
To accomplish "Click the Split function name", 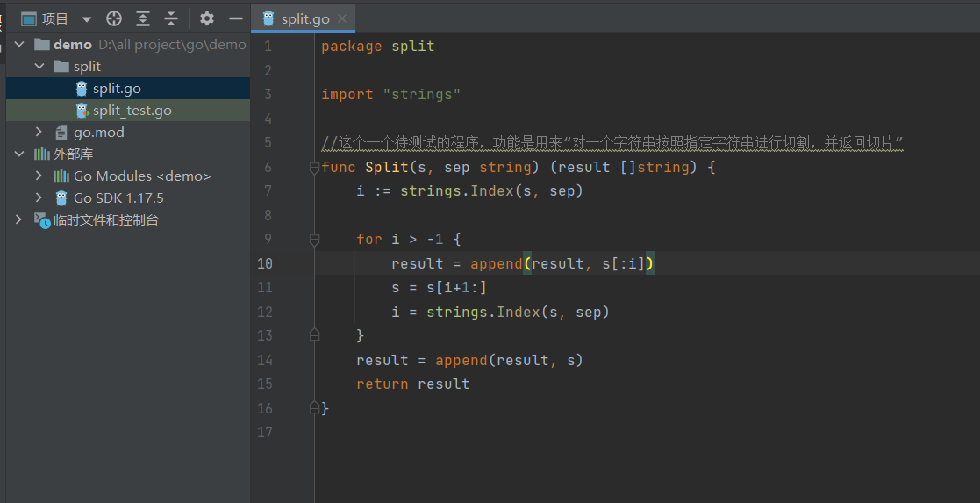I will pos(387,167).
